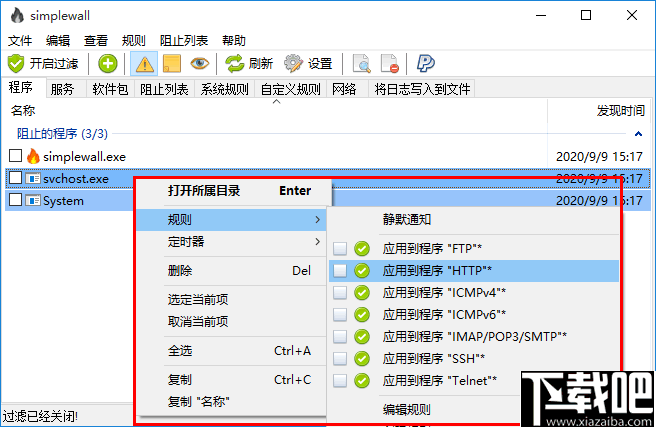Tick the IMAP/POP3/SMTP rule checkbox
The width and height of the screenshot is (656, 427).
pyautogui.click(x=340, y=336)
